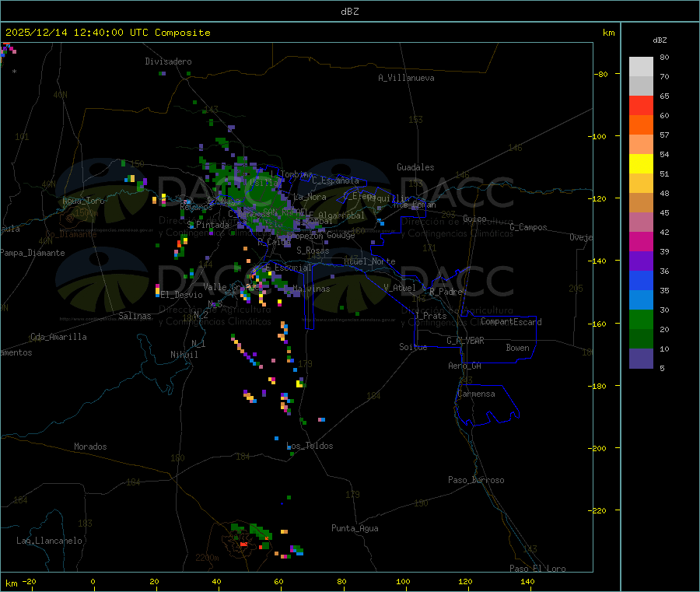
Task: Click the 2200m elevation label near volcano
Action: pyautogui.click(x=207, y=558)
